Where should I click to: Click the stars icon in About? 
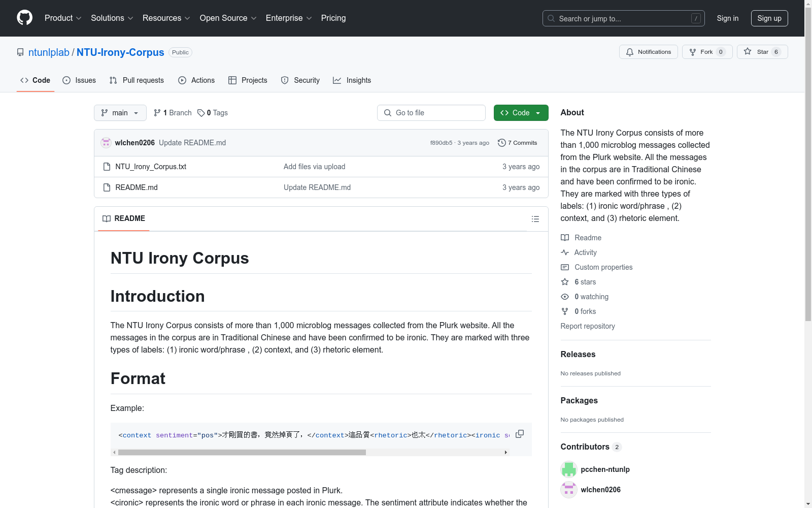click(565, 282)
